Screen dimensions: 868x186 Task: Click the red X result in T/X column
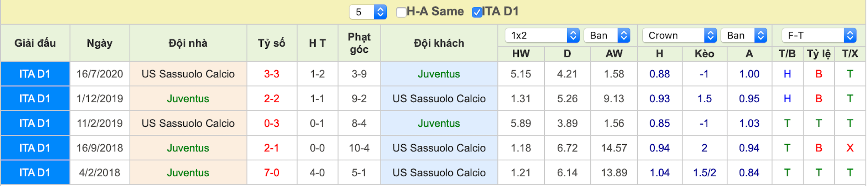tap(850, 148)
